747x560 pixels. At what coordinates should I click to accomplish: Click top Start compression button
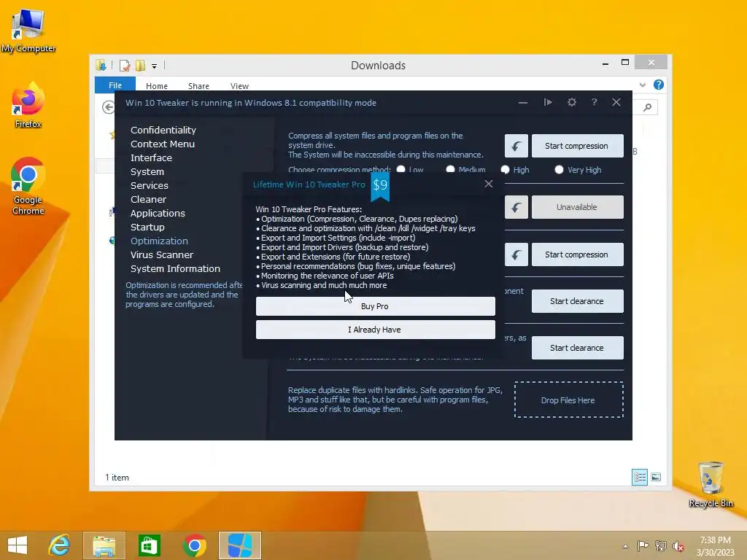pos(578,146)
